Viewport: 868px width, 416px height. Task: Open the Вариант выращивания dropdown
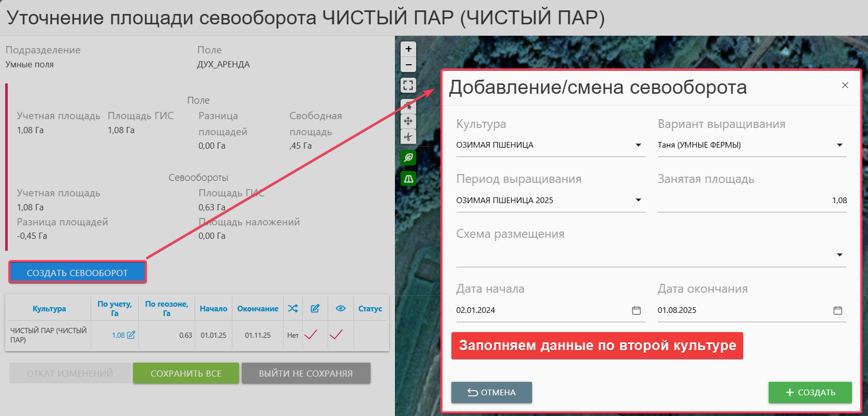point(840,145)
